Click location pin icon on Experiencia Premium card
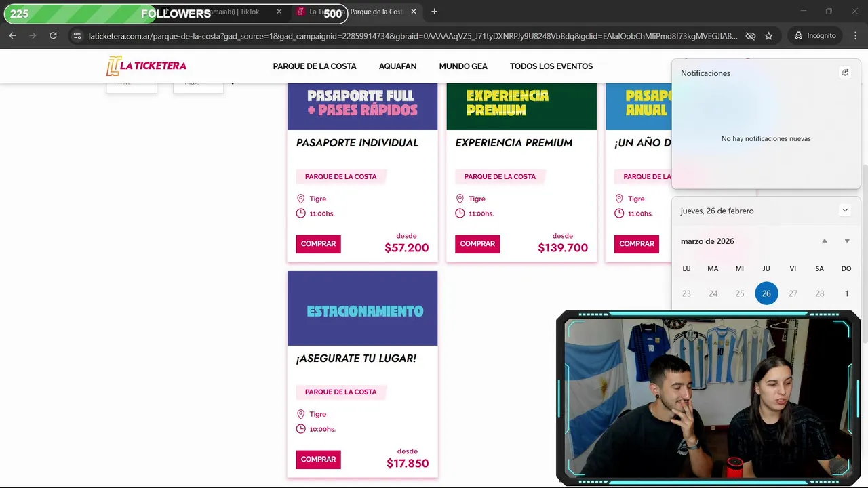868x488 pixels. click(460, 199)
